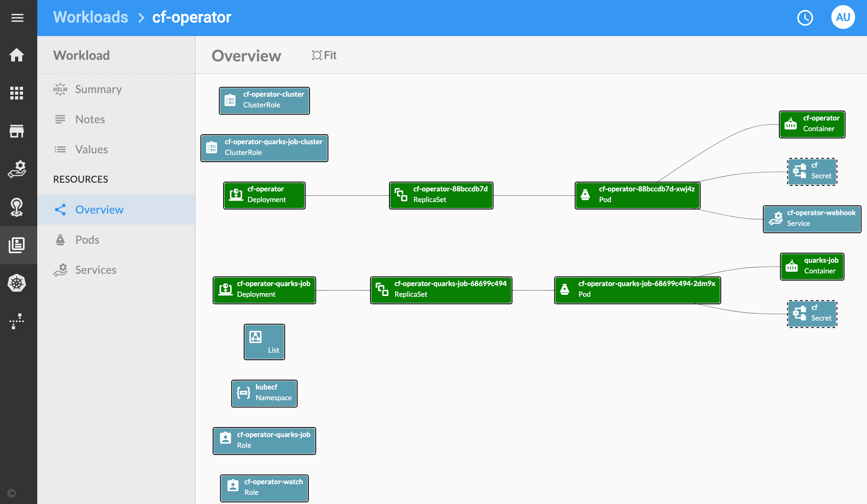Switch to the Pods resource view
Image resolution: width=867 pixels, height=504 pixels.
[x=87, y=240]
